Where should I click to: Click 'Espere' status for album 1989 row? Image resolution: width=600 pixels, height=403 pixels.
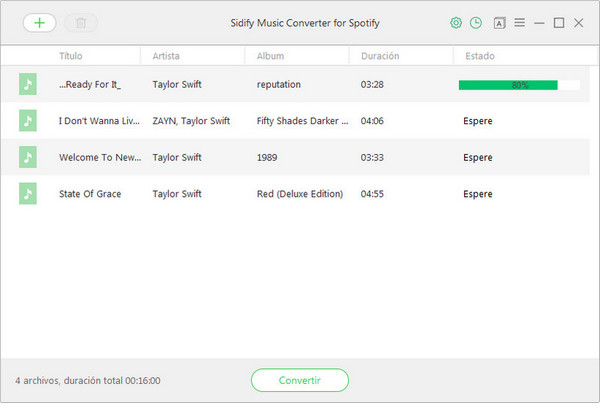(478, 157)
